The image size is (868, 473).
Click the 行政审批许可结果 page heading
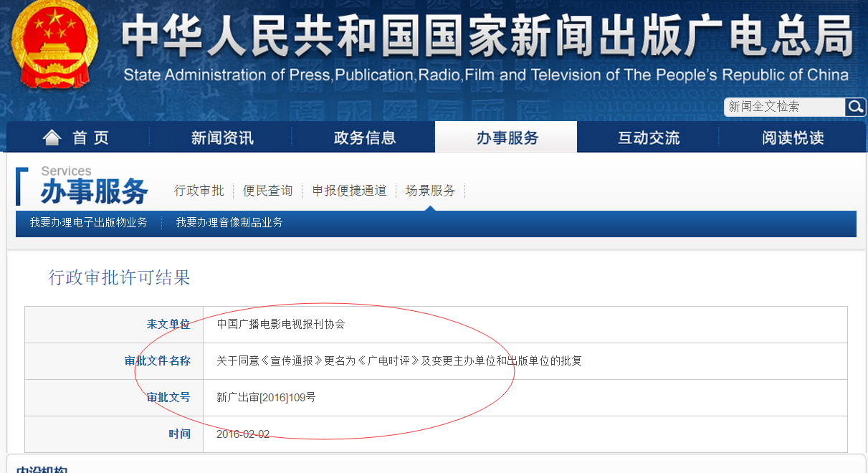[120, 277]
